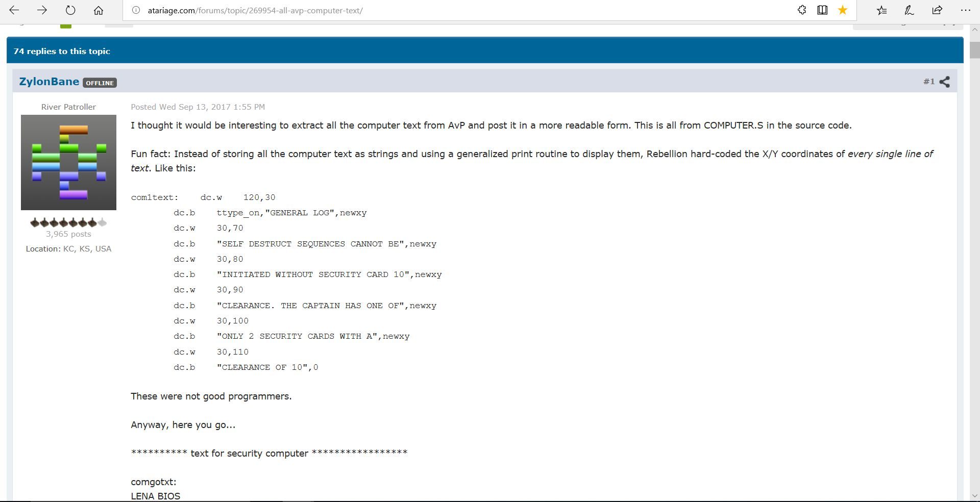Share post #1 via share icon
The width and height of the screenshot is (980, 502).
(945, 82)
